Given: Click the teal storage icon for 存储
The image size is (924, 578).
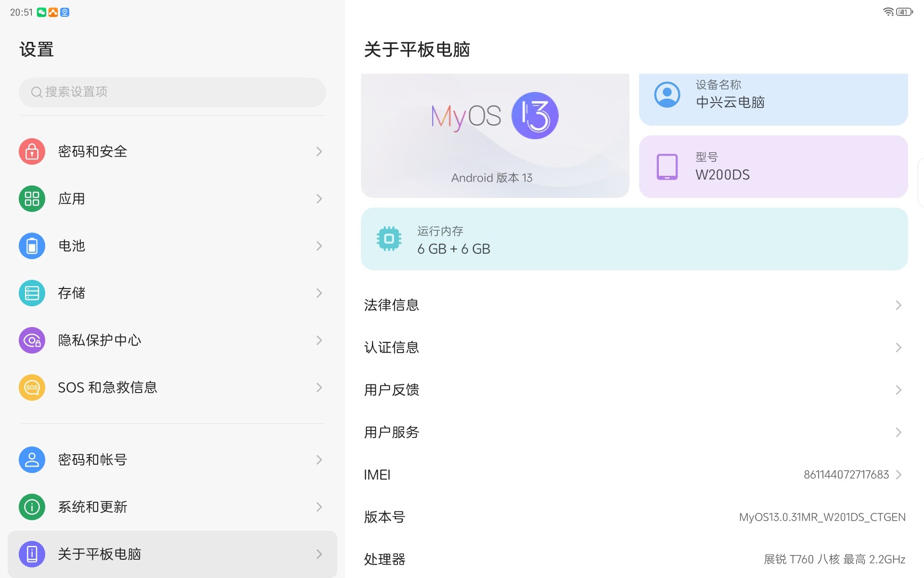Looking at the screenshot, I should point(32,293).
